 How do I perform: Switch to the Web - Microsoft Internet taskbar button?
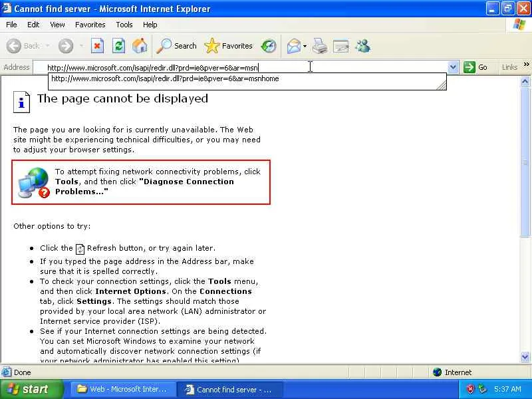click(123, 390)
